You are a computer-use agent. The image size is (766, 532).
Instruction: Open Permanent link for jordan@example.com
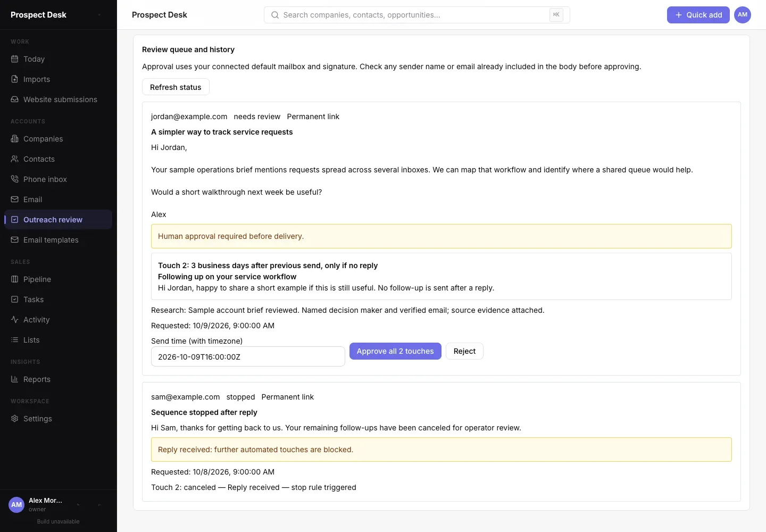pyautogui.click(x=313, y=117)
